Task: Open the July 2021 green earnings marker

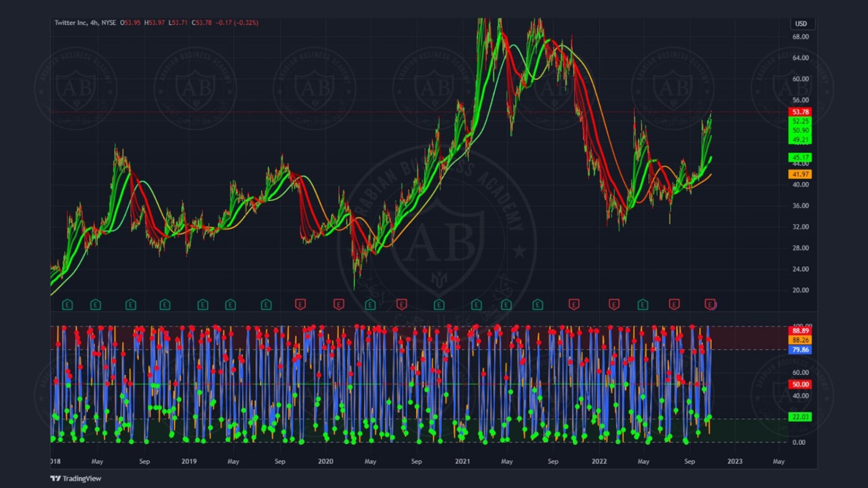Action: 538,304
